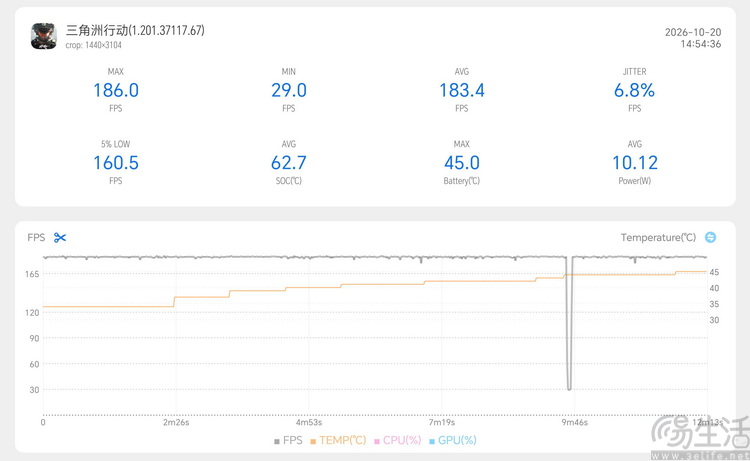Image resolution: width=750 pixels, height=461 pixels.
Task: Click the 9m46s time axis label
Action: click(574, 422)
